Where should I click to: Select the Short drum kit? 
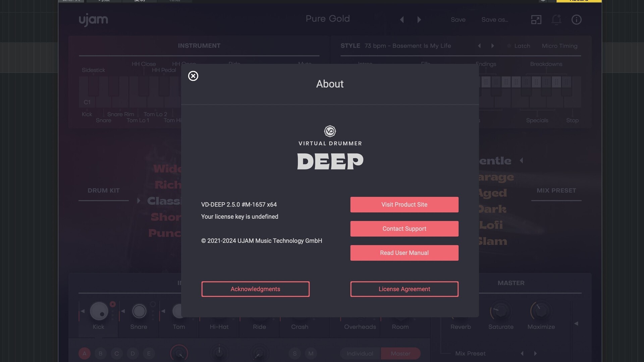coord(166,217)
